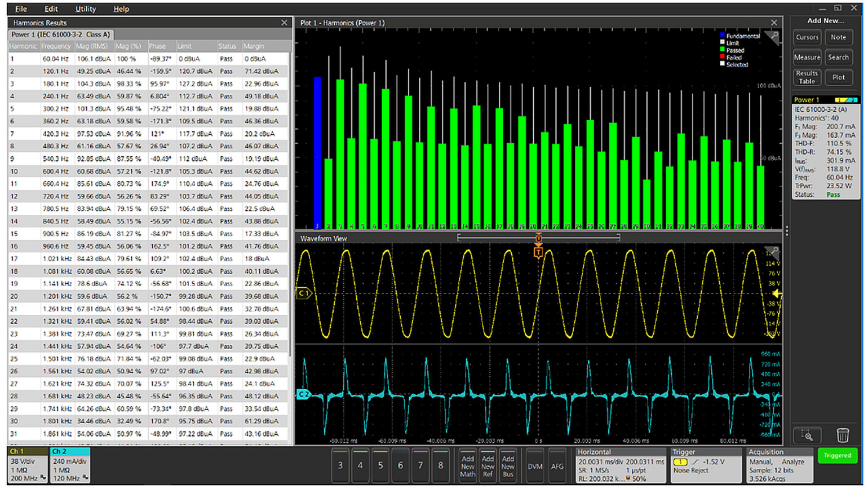The width and height of the screenshot is (868, 488).
Task: Click the Add New Math button
Action: pos(467,466)
